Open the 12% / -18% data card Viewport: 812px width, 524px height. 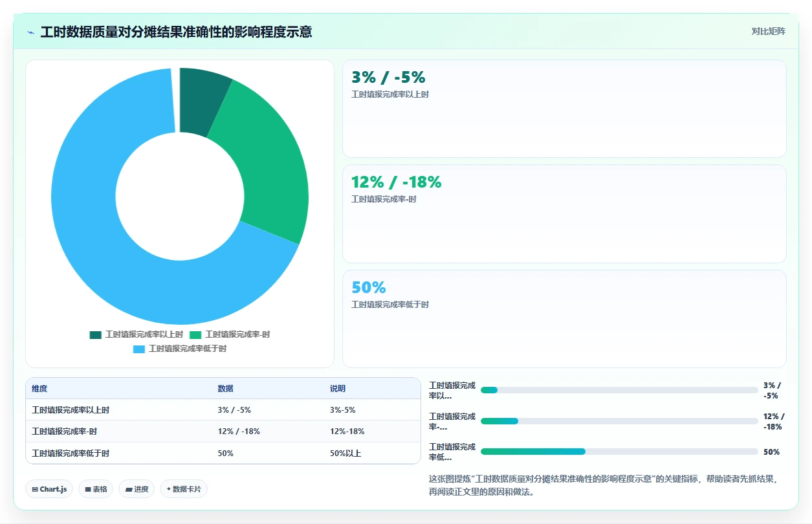pos(564,213)
